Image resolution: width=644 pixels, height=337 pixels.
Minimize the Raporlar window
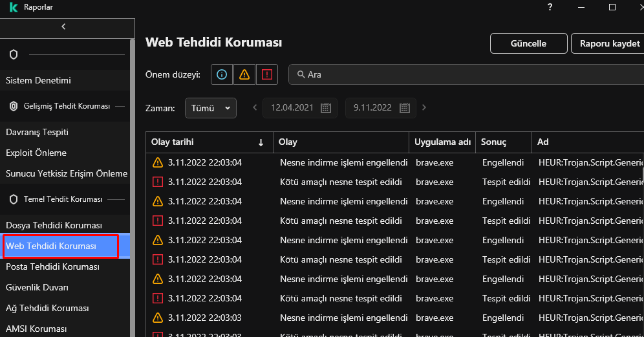click(581, 7)
